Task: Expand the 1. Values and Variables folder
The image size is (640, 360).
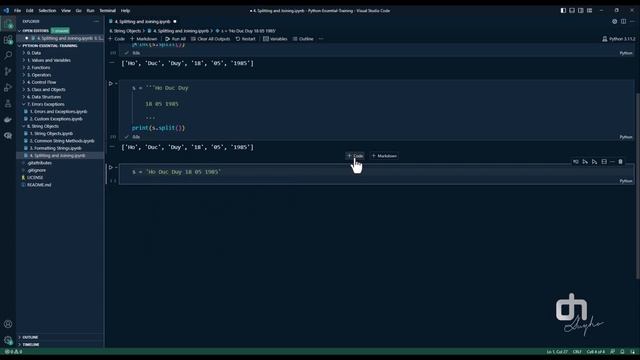Action: (x=49, y=60)
